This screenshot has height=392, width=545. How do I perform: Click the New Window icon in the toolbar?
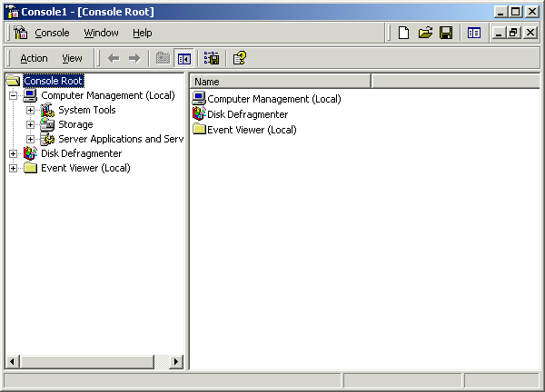pyautogui.click(x=474, y=33)
